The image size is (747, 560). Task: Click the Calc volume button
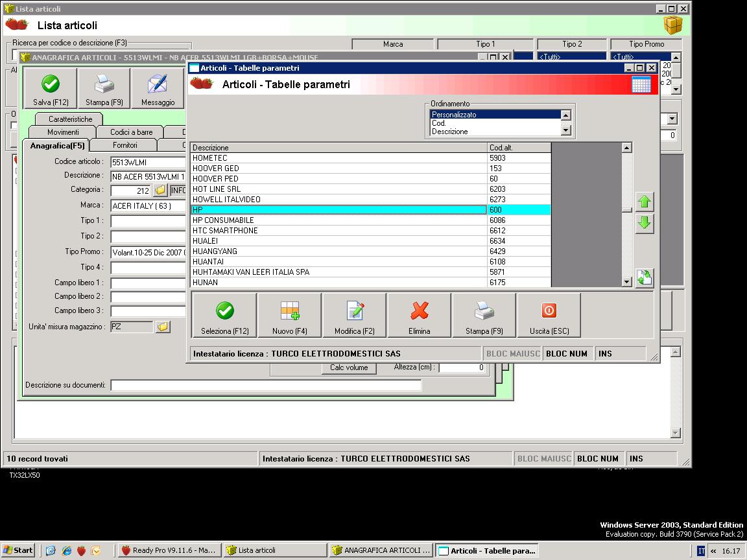click(349, 367)
